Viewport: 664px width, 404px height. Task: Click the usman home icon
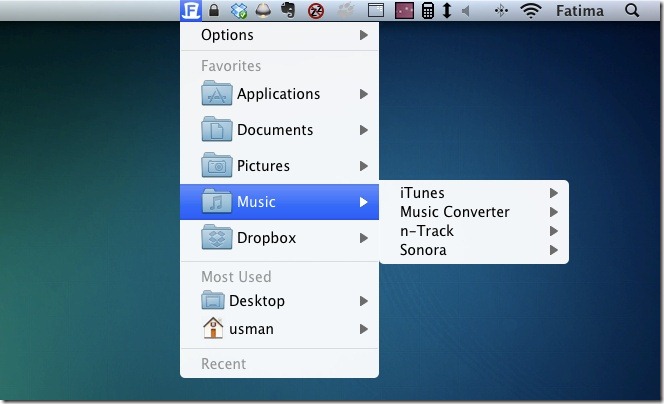point(213,328)
